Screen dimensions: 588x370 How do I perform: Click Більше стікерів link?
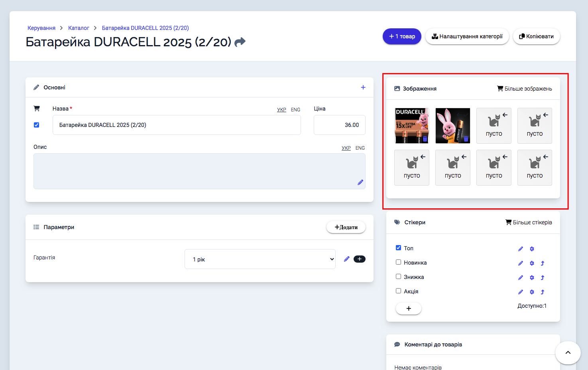[x=529, y=222]
